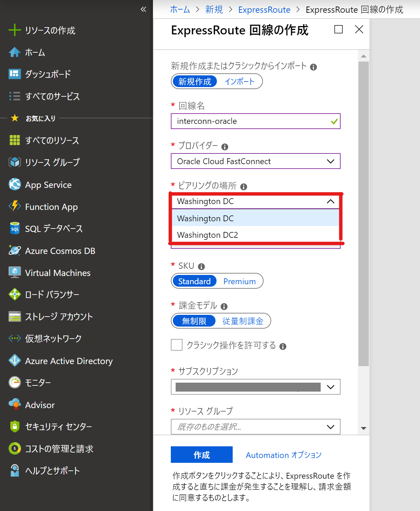Open the Azure Cosmos DB icon in sidebar
Screen dimensions: 420x511
click(14, 251)
